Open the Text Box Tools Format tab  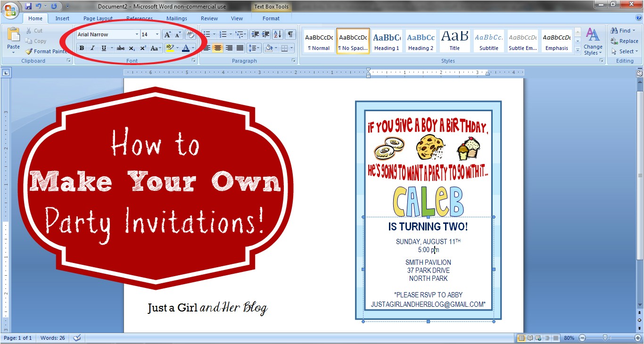(x=271, y=18)
